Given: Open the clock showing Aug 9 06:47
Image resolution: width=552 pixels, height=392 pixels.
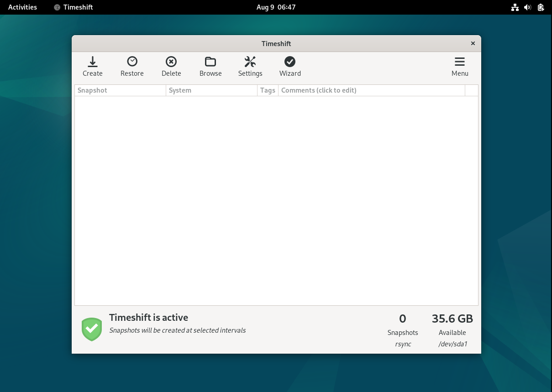Looking at the screenshot, I should coord(276,7).
